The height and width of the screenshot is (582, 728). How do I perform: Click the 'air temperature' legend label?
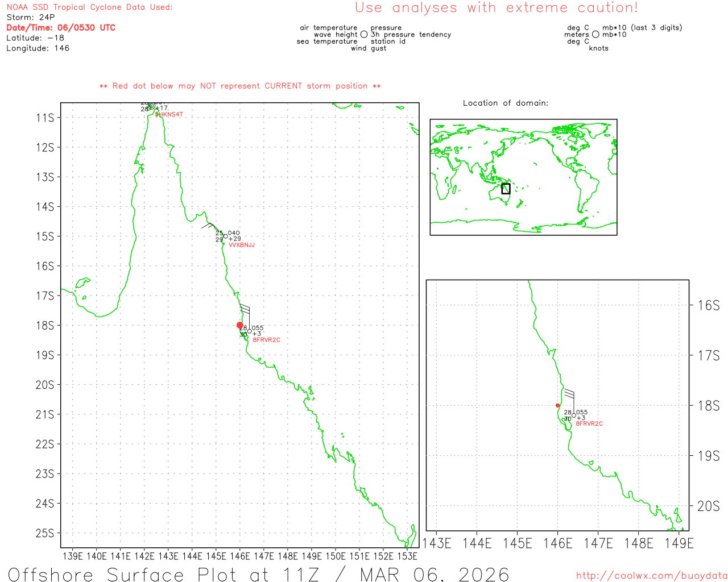pyautogui.click(x=329, y=28)
